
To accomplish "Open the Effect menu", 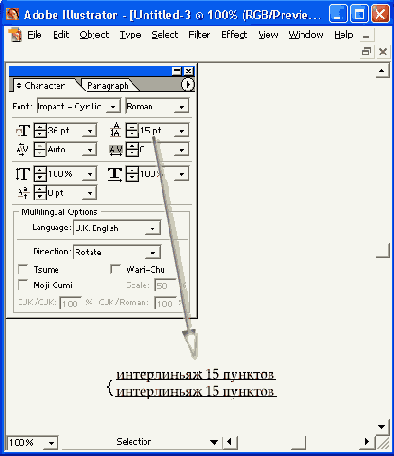I will (234, 35).
